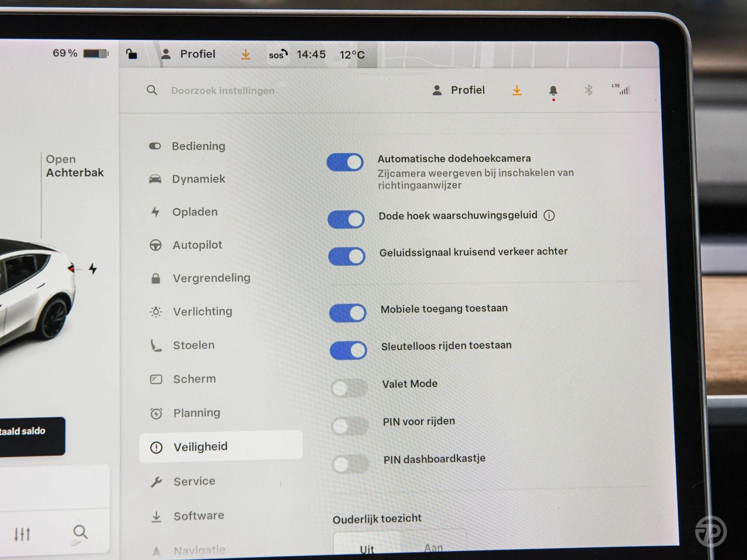
Task: Open the equalizer controls icon at bottom left
Action: tap(22, 534)
